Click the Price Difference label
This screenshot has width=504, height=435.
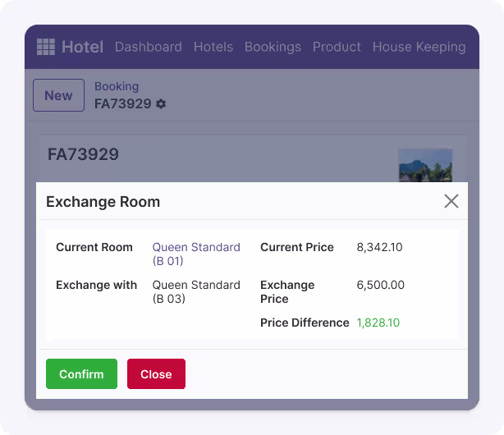(x=305, y=323)
